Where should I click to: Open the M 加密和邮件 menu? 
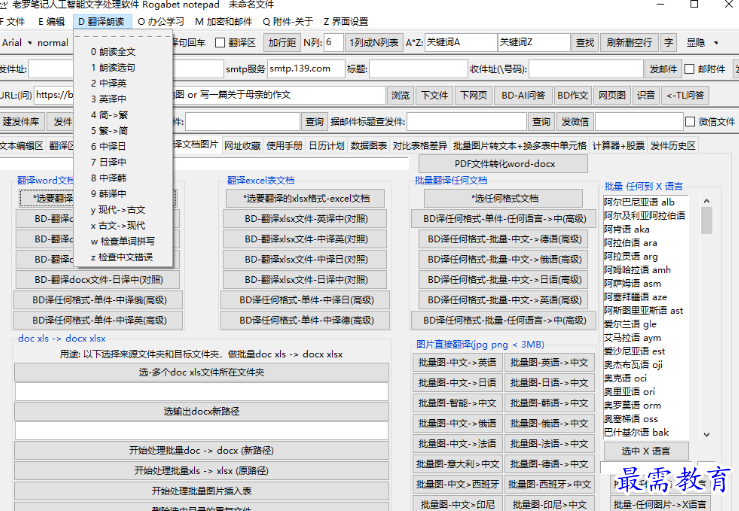(x=223, y=22)
